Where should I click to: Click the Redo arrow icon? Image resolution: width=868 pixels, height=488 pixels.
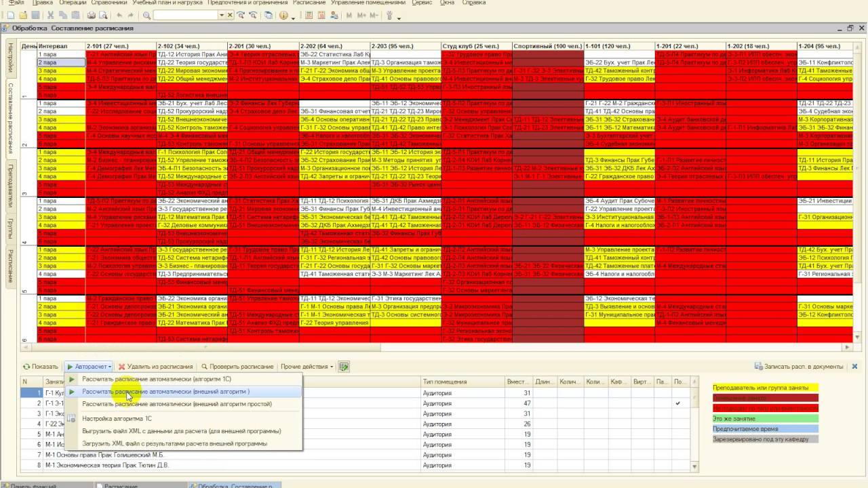click(130, 15)
